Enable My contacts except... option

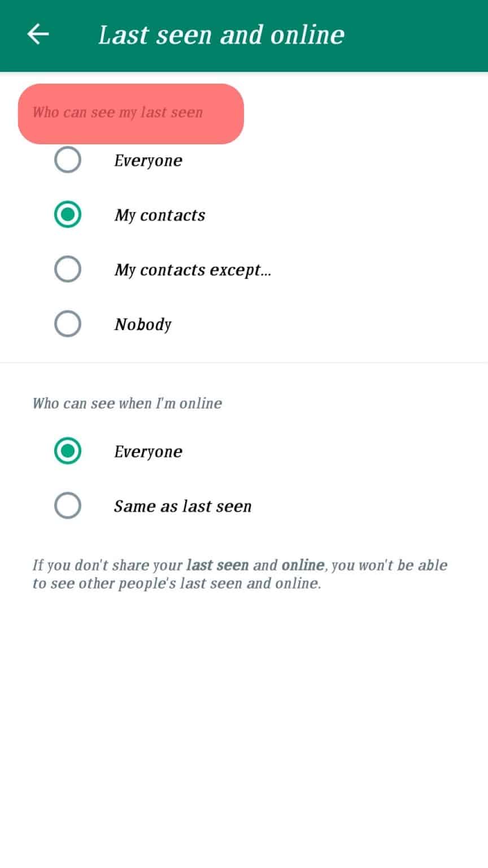tap(67, 269)
